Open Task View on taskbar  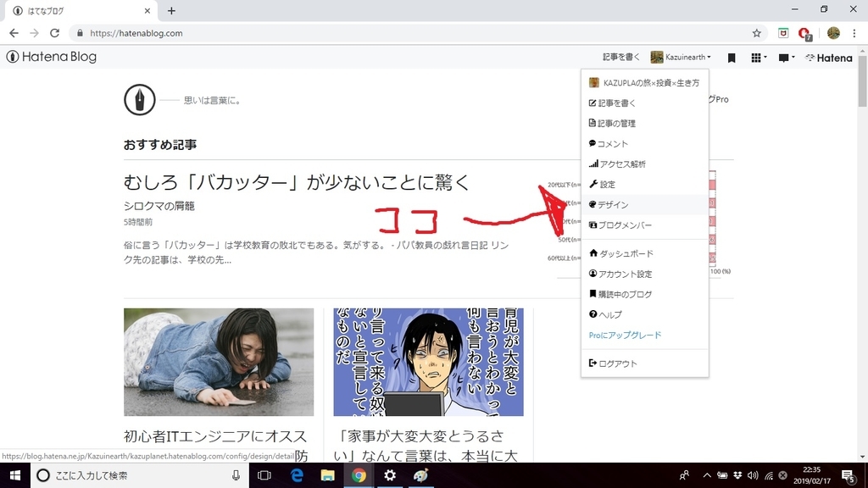pyautogui.click(x=264, y=475)
